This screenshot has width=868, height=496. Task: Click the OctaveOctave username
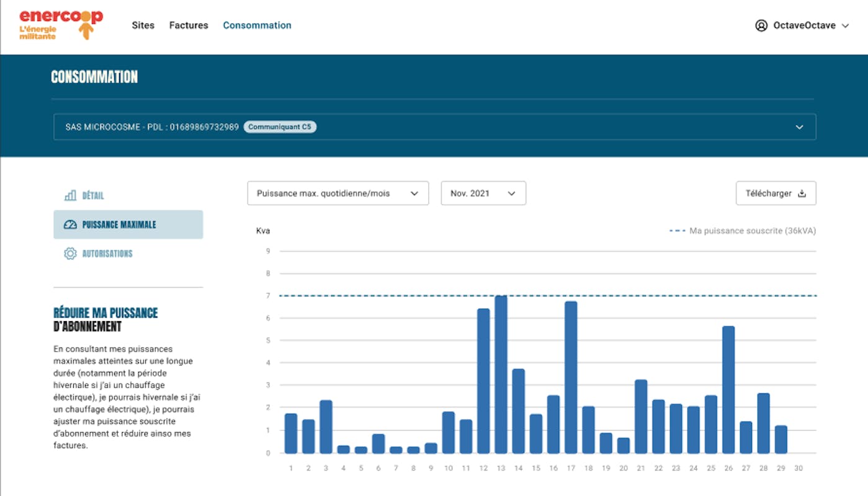(x=804, y=25)
